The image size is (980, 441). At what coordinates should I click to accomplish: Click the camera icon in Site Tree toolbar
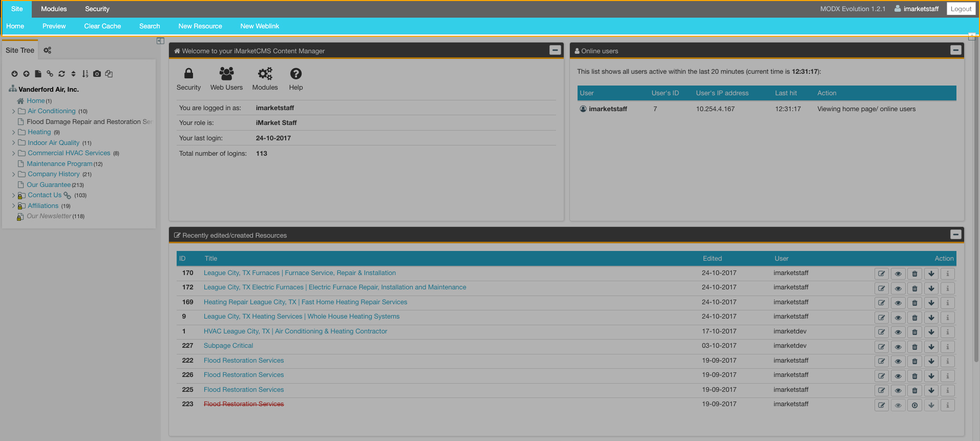(x=97, y=74)
